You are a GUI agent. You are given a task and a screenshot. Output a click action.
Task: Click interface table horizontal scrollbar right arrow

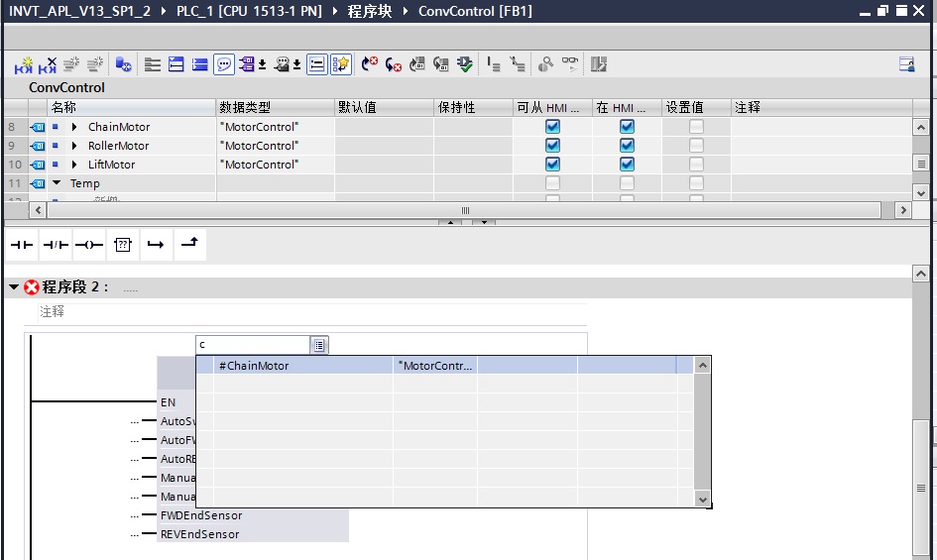pos(903,210)
